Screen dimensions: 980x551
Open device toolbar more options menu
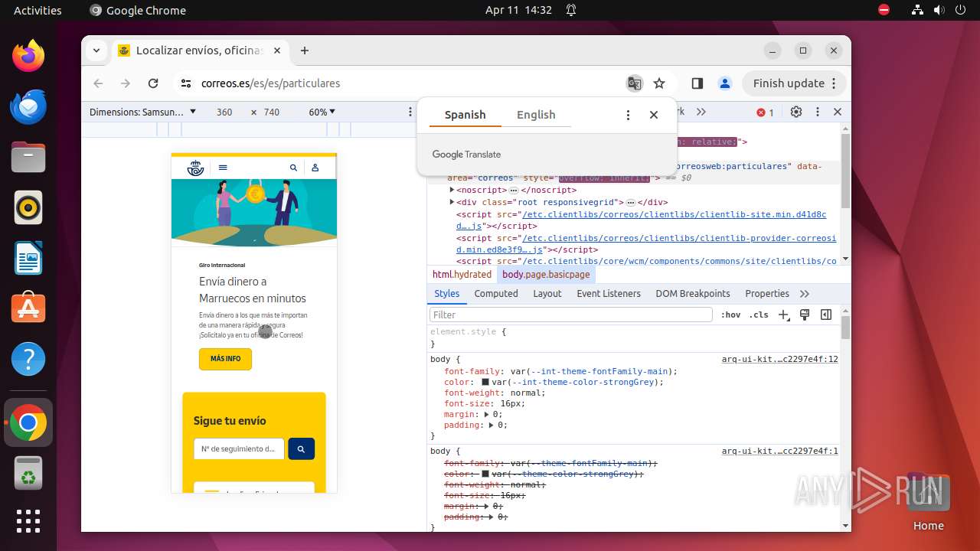[410, 112]
